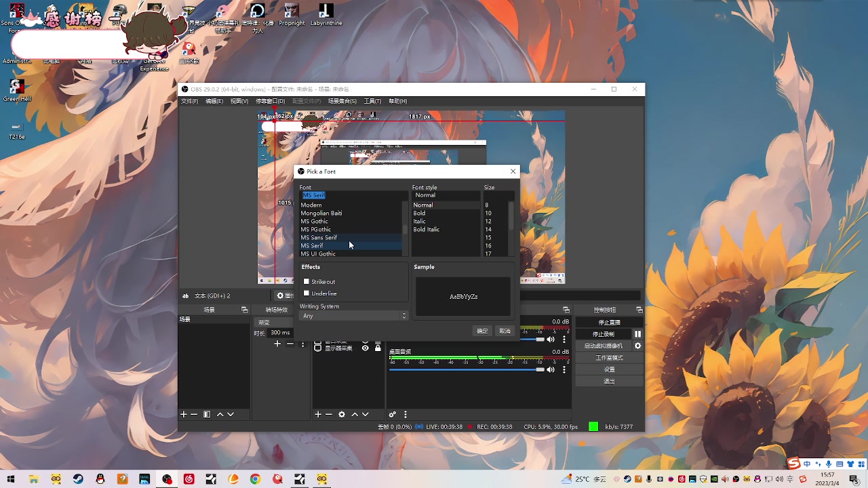
Task: Click the 停止录制 stop recording button
Action: (x=604, y=334)
